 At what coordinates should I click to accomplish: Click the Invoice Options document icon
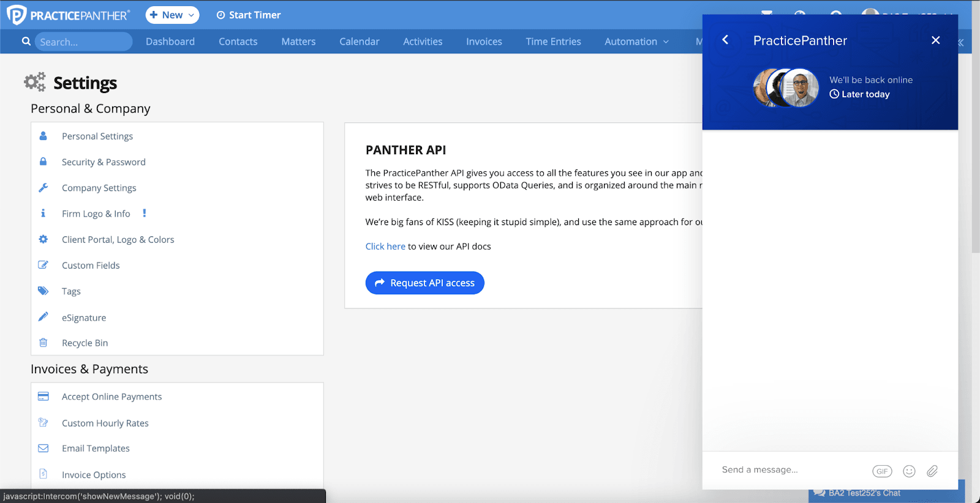click(43, 474)
